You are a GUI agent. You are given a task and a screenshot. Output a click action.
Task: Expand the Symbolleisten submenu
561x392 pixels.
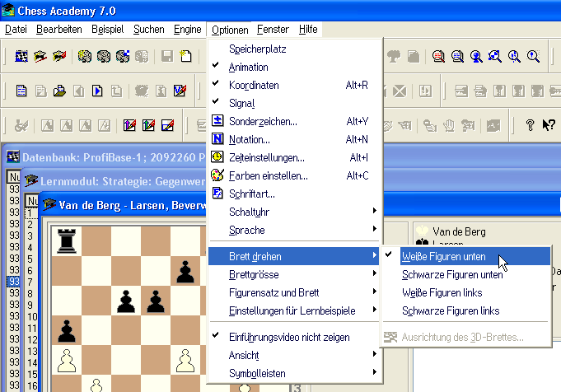(295, 373)
